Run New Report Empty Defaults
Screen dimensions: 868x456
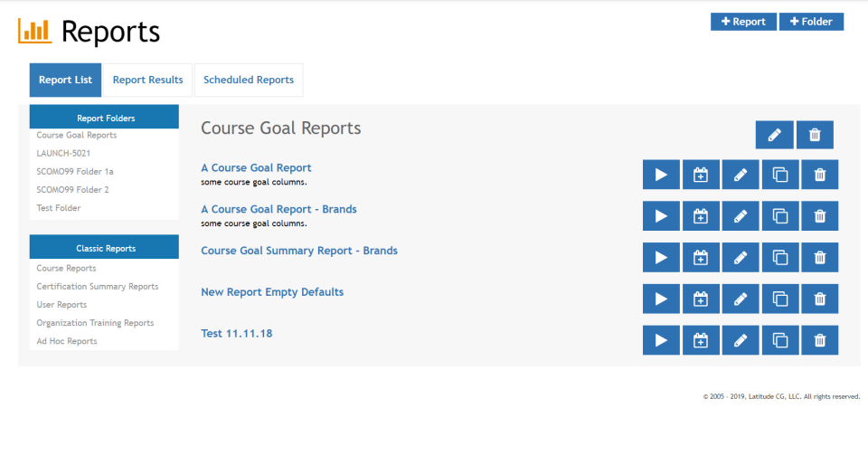click(661, 299)
